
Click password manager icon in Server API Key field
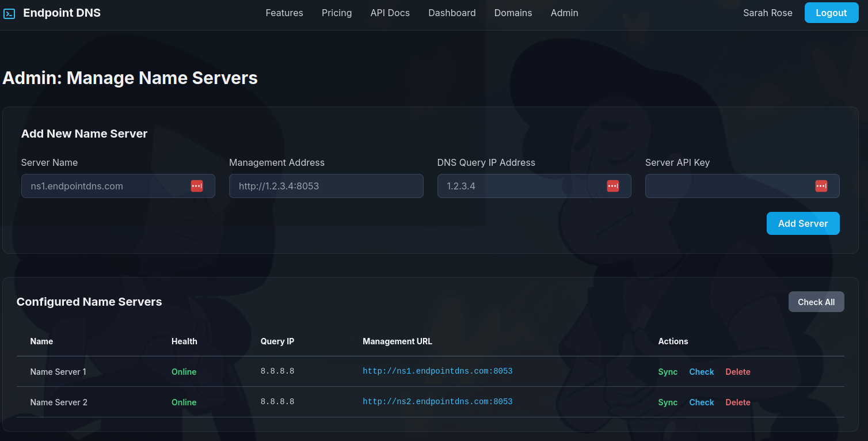821,186
